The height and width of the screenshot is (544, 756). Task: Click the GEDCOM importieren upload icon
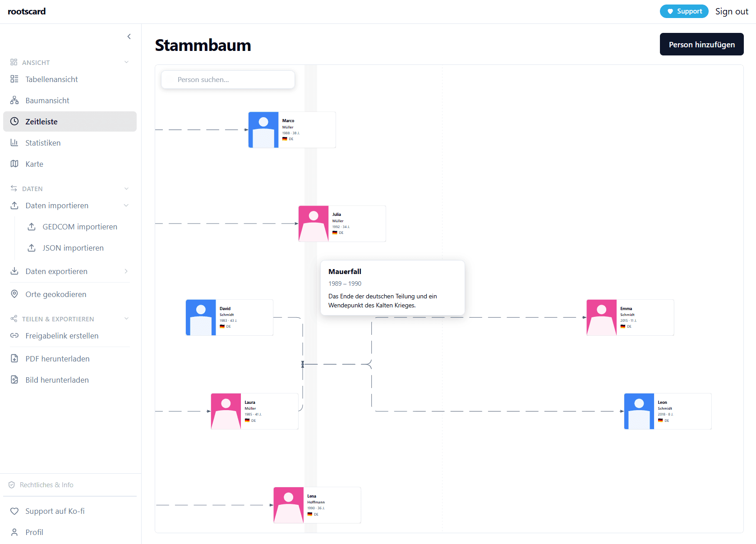32,227
